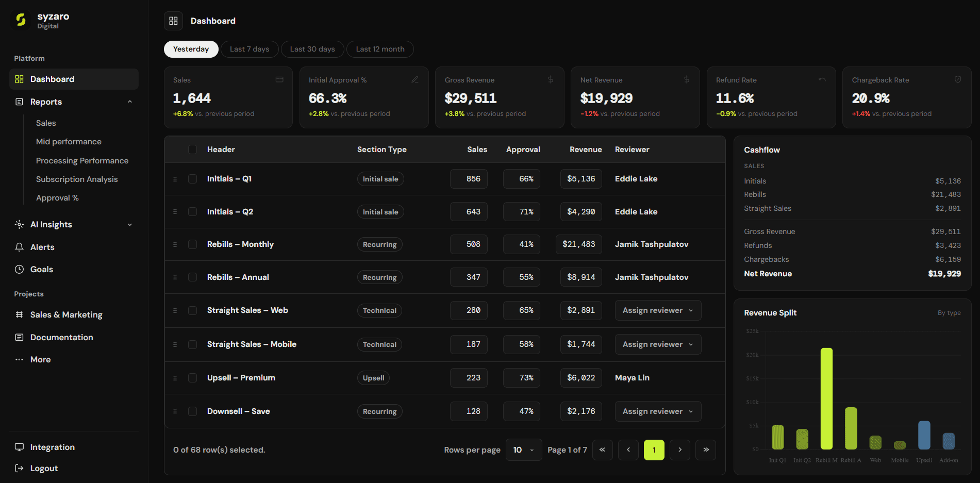Check the Rebills – Annual row checkbox
This screenshot has height=483, width=980.
[192, 277]
